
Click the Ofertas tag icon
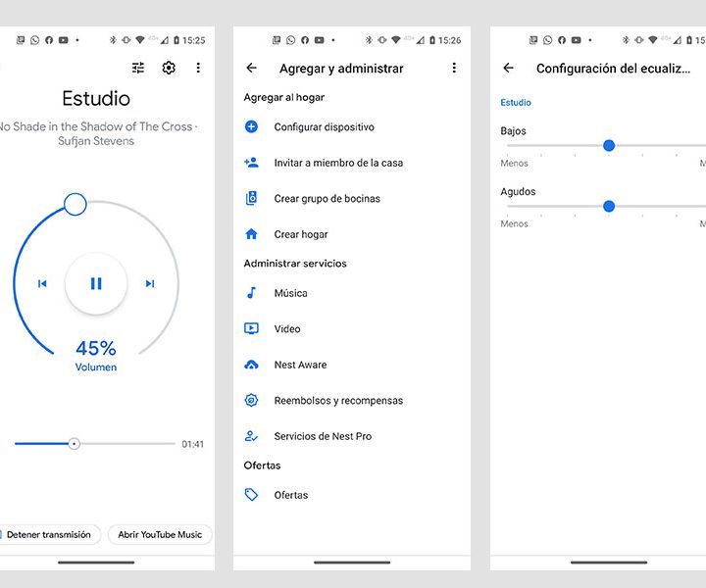pyautogui.click(x=251, y=495)
